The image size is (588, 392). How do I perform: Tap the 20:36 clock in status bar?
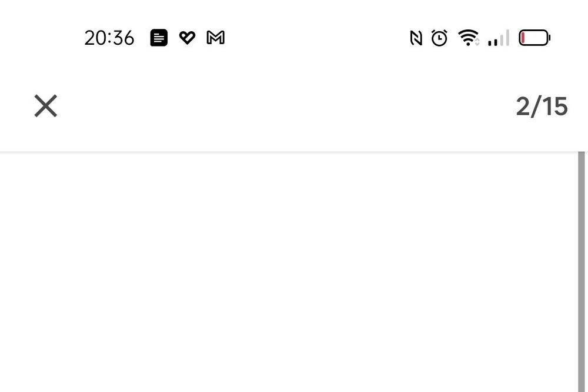[x=109, y=38]
